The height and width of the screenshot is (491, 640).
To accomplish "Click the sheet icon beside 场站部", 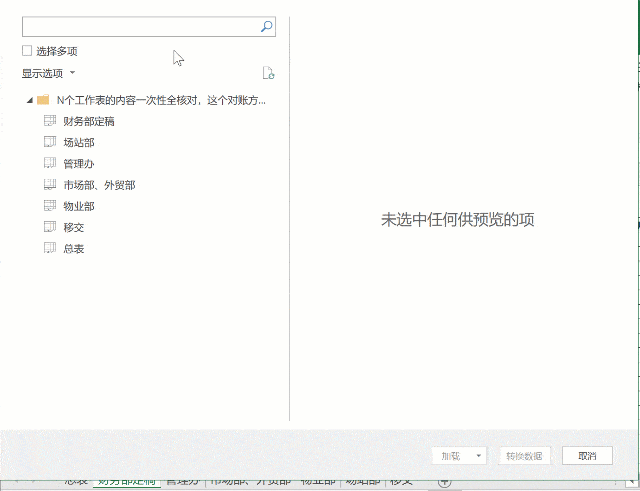I will 50,142.
